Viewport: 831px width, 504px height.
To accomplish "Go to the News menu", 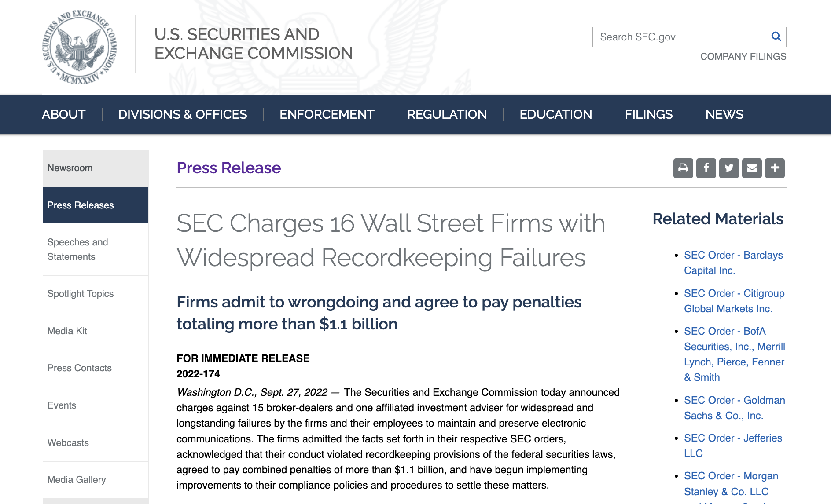I will click(x=724, y=114).
